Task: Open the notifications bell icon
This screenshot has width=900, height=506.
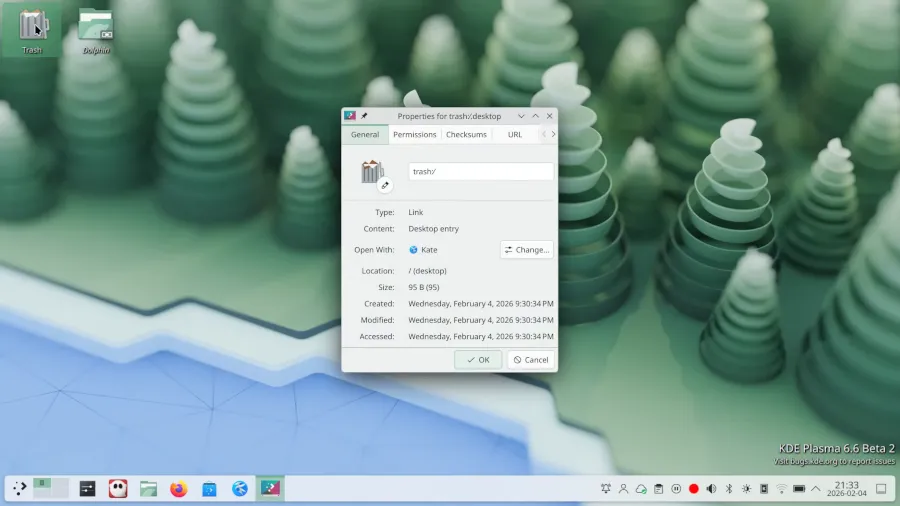Action: pos(606,489)
